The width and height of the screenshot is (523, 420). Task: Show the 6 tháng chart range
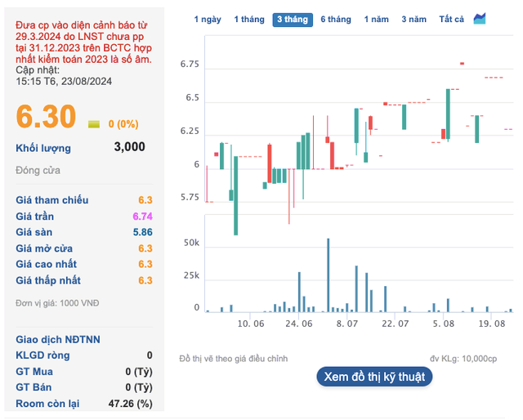pyautogui.click(x=335, y=19)
